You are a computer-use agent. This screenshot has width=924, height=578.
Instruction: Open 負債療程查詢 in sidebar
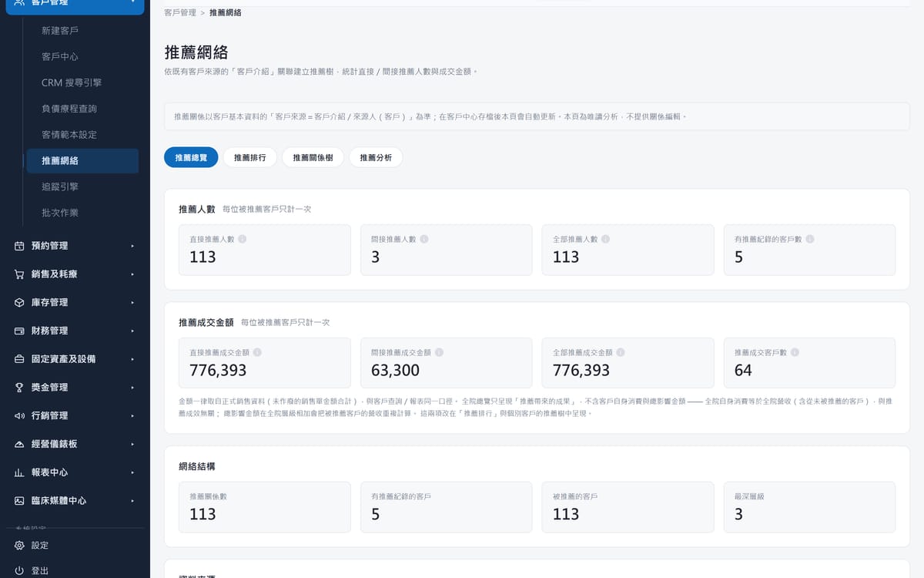81,109
